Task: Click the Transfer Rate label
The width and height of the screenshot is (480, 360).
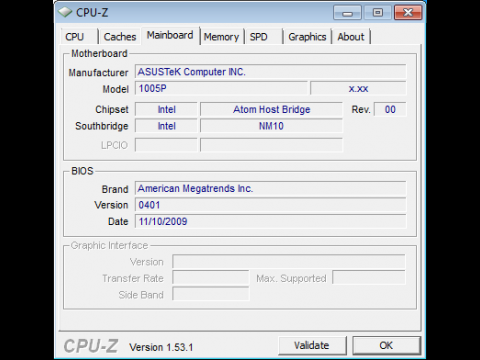Action: coord(133,278)
